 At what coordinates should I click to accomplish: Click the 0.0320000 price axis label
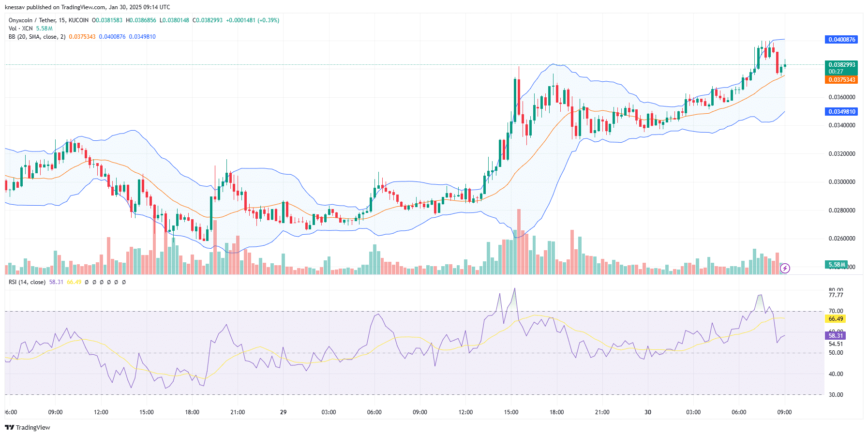coord(842,154)
